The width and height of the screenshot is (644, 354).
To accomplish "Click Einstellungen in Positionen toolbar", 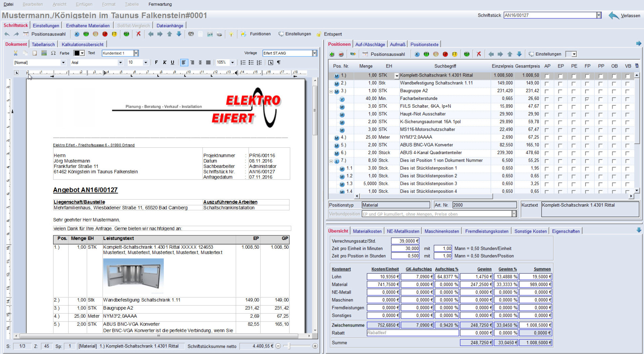I will [545, 54].
